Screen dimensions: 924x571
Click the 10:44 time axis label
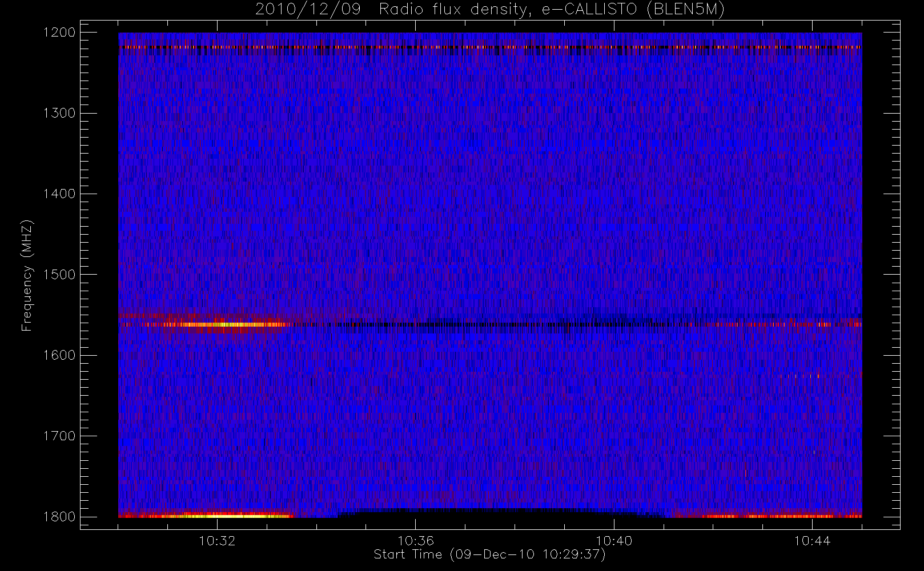click(812, 541)
